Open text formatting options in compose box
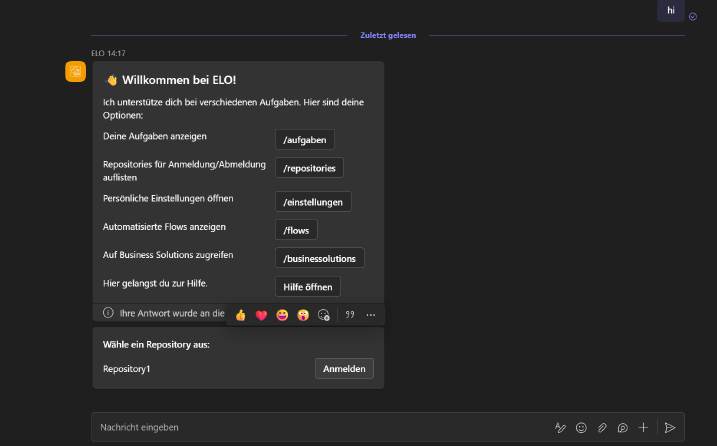 tap(560, 428)
